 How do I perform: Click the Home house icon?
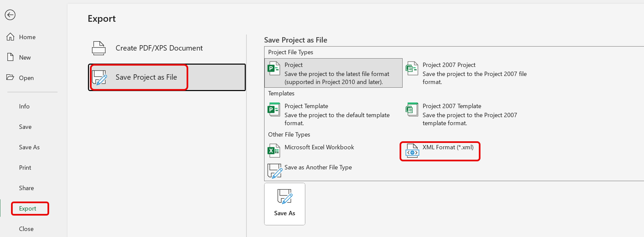10,37
